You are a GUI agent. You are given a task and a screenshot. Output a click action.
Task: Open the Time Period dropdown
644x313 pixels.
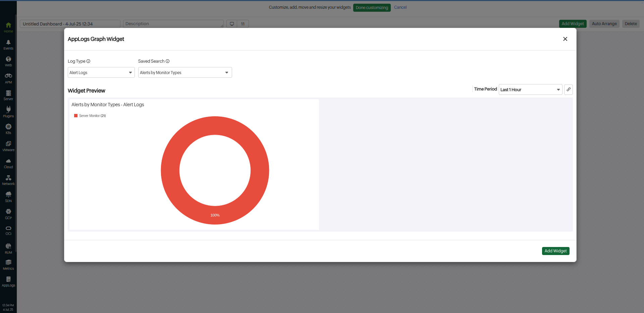(x=530, y=90)
